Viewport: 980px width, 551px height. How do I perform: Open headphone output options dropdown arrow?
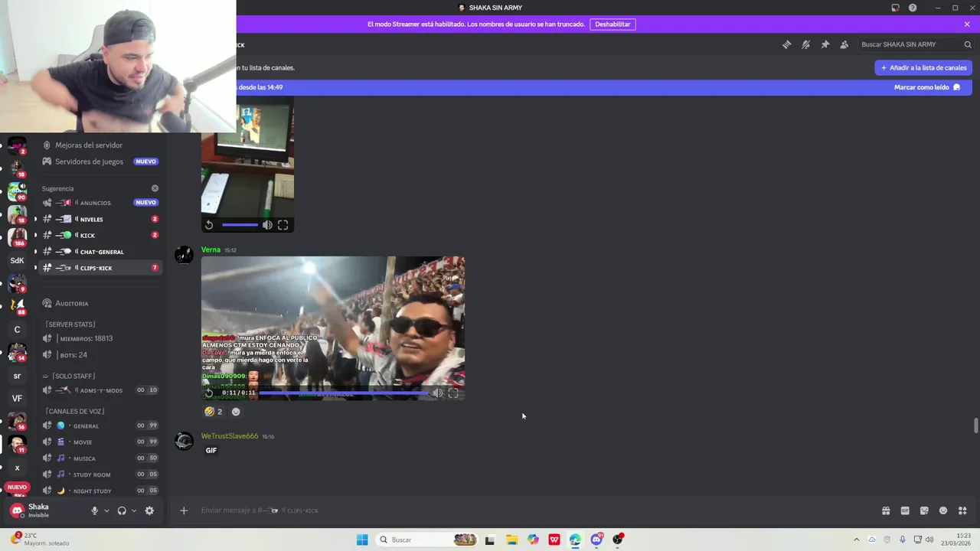133,510
